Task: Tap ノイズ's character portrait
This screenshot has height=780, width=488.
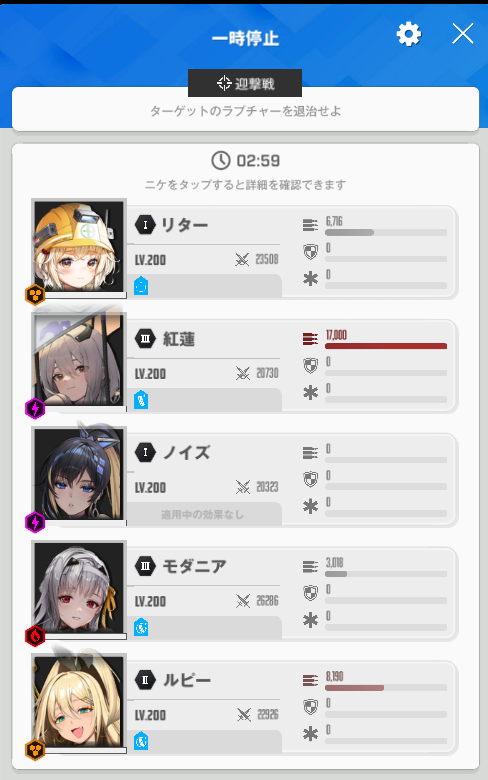Action: tap(79, 474)
